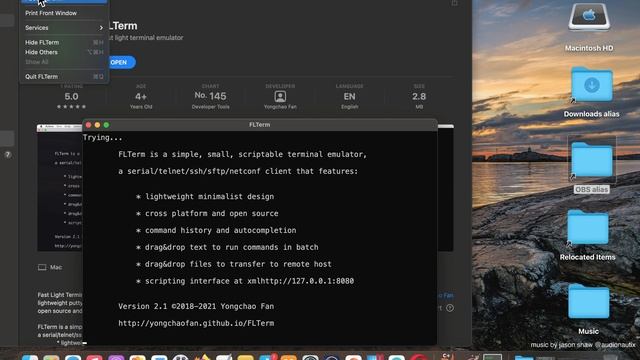Click 'drag&drop text to run commands' line
This screenshot has height=360, width=640.
coord(227,247)
